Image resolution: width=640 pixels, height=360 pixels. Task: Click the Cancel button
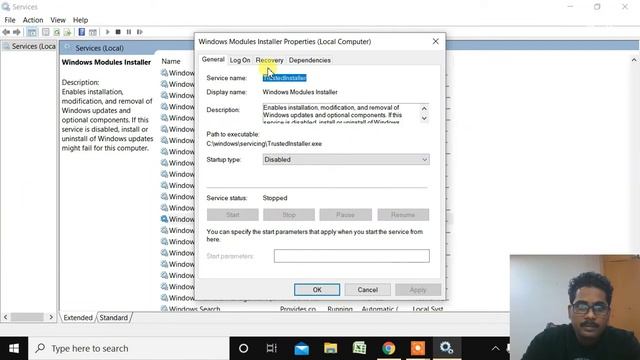367,290
